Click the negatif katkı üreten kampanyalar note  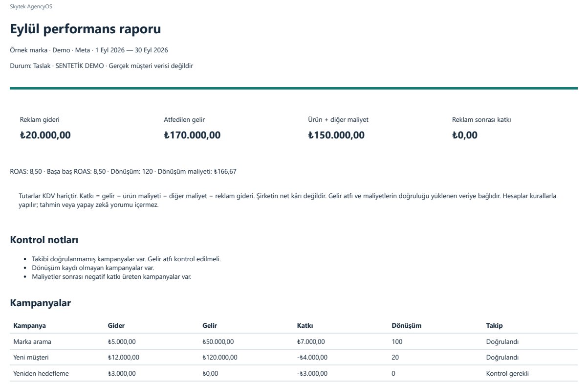(111, 276)
